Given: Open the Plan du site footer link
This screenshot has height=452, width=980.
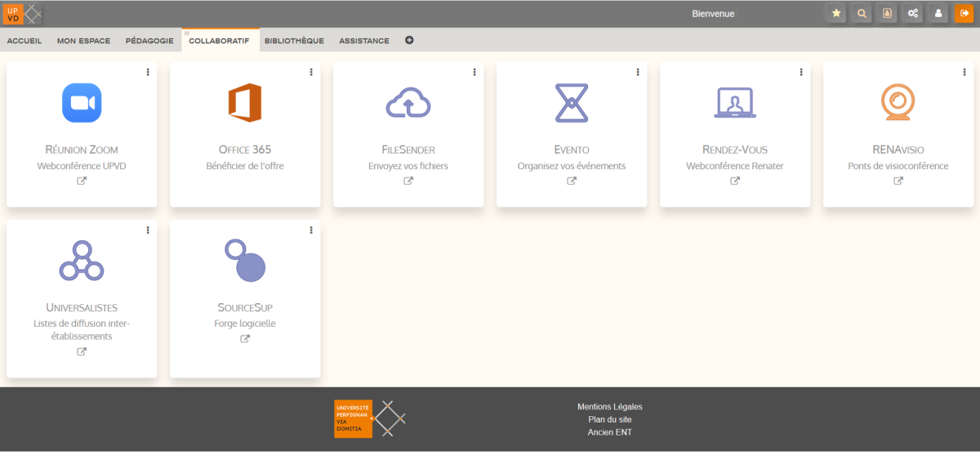Looking at the screenshot, I should tap(610, 419).
